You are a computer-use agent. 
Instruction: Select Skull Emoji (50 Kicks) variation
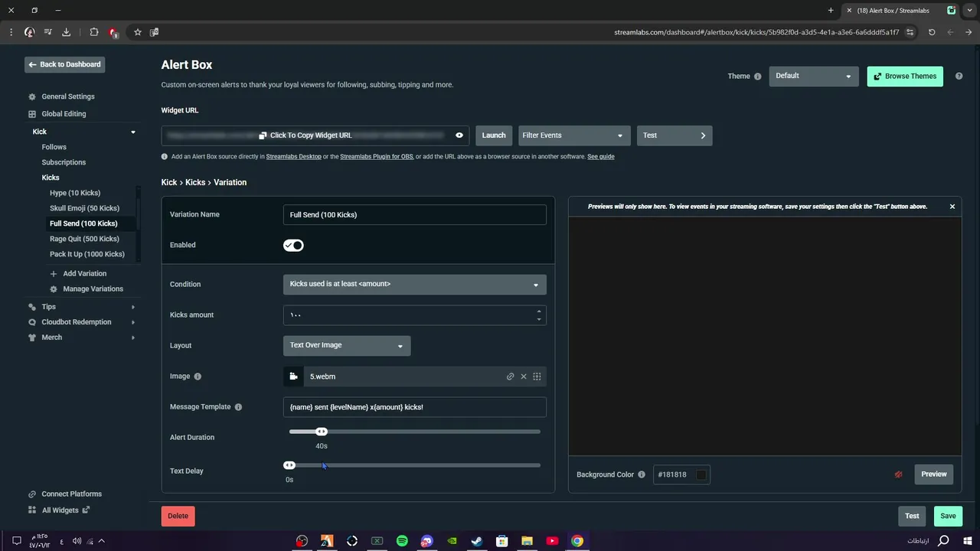(84, 208)
